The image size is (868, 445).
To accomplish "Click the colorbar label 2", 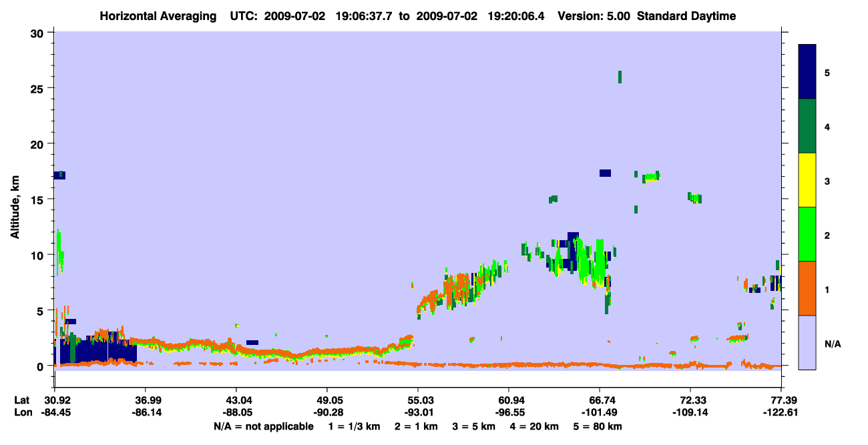I will click(827, 236).
